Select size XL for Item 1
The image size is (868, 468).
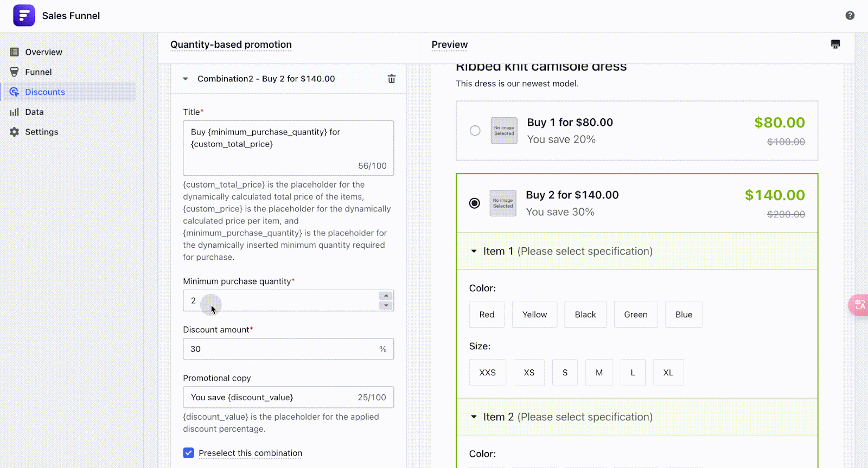click(x=668, y=373)
